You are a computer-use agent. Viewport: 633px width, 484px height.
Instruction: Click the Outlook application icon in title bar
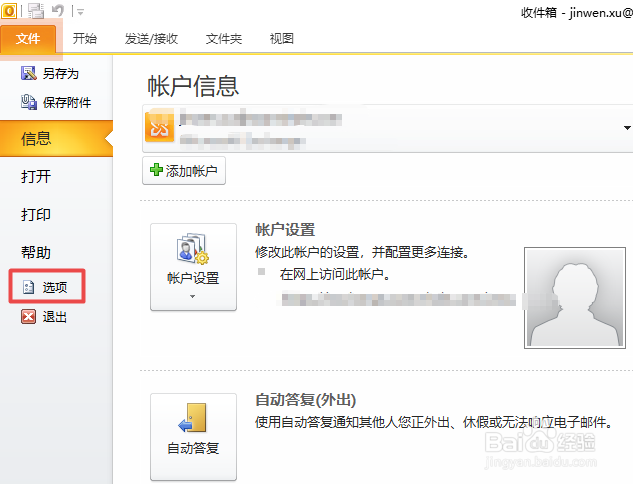[9, 10]
